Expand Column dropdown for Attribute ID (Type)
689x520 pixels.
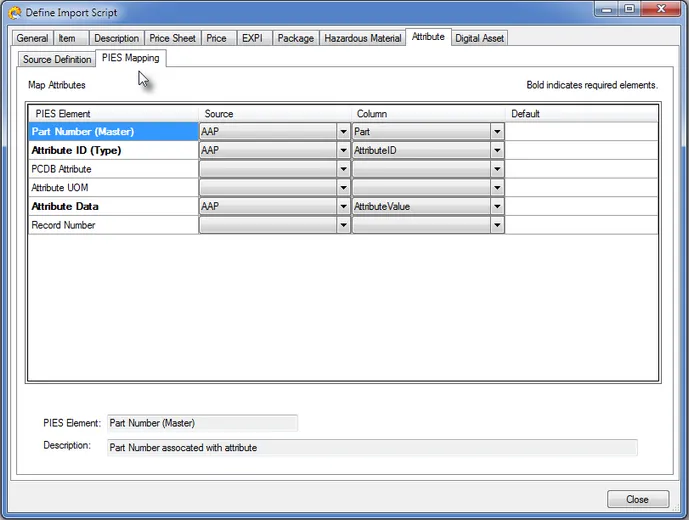pos(496,151)
